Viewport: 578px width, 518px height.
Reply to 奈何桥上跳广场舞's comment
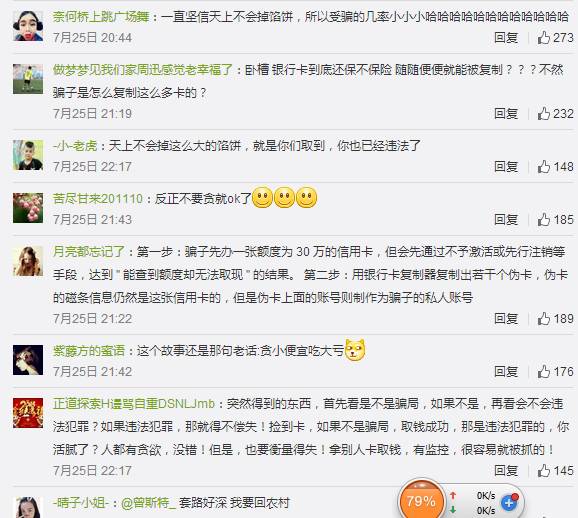[506, 38]
